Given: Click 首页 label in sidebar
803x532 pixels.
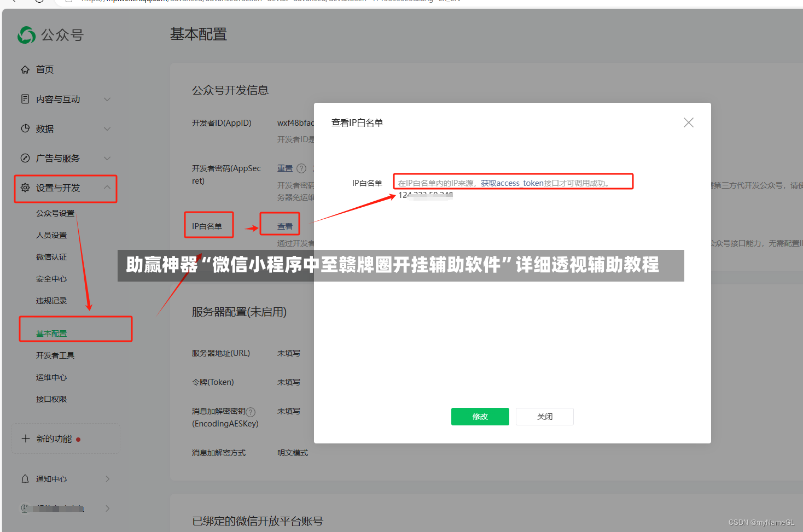Looking at the screenshot, I should 45,69.
